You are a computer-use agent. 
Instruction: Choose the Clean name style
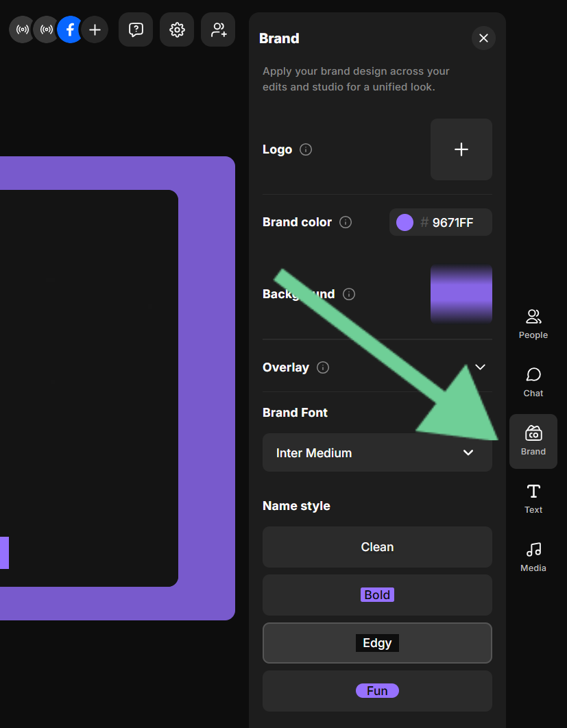click(377, 547)
